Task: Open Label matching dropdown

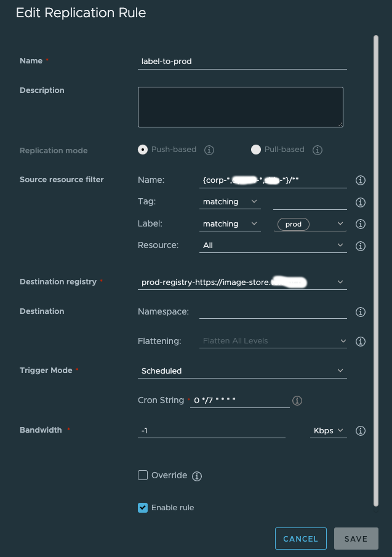Action: coord(230,224)
